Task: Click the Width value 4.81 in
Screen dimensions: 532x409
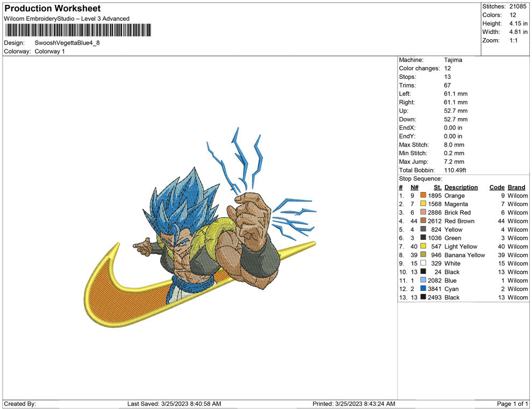Action: [519, 32]
